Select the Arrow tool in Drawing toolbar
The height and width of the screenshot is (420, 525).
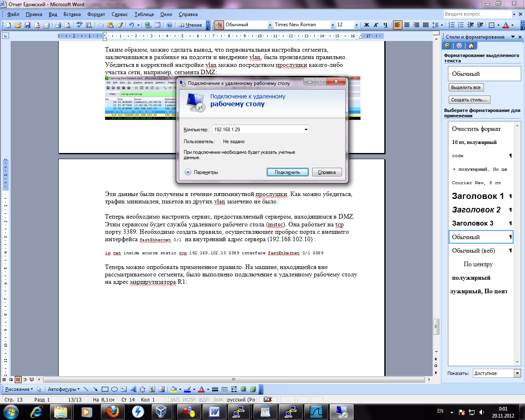click(x=95, y=389)
